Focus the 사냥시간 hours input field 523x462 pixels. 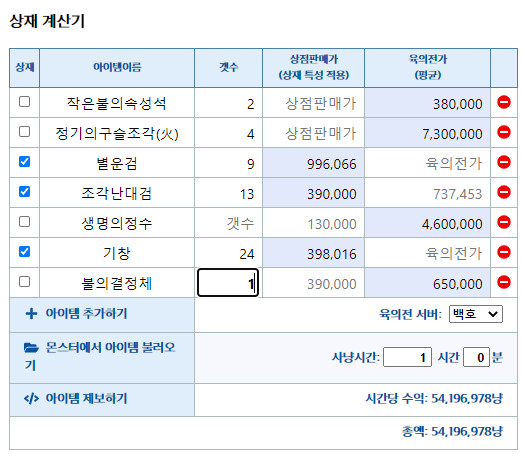pyautogui.click(x=407, y=357)
